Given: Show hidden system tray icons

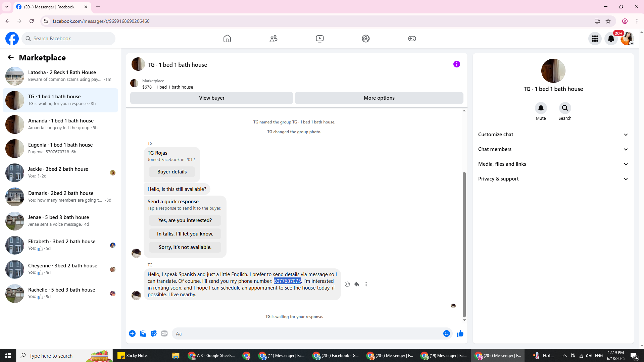Looking at the screenshot, I should (x=564, y=356).
